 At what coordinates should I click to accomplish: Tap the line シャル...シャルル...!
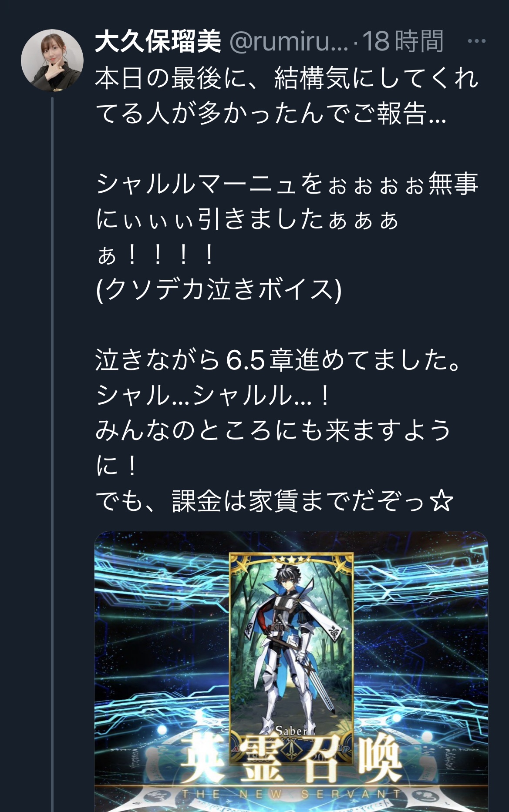[x=212, y=396]
